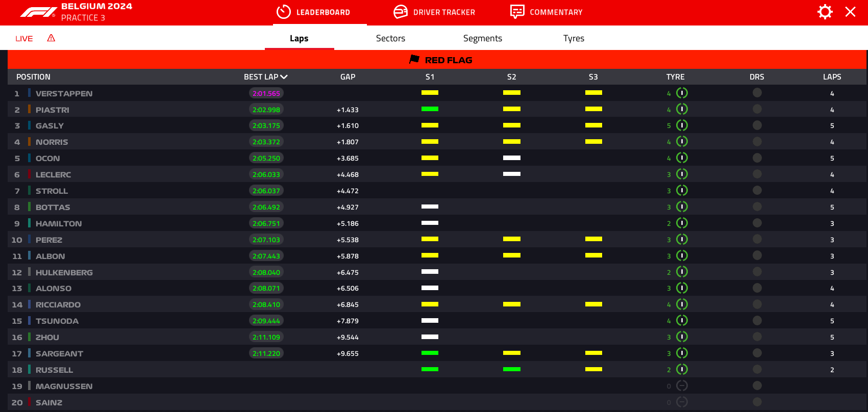Image resolution: width=868 pixels, height=412 pixels.
Task: Click the LIVE indicator label
Action: (24, 39)
